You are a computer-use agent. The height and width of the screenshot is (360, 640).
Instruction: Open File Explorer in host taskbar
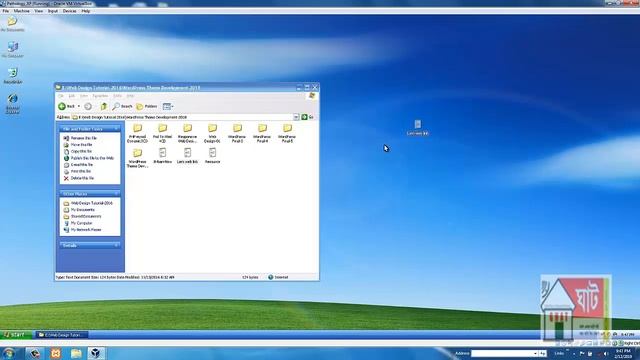[76, 353]
